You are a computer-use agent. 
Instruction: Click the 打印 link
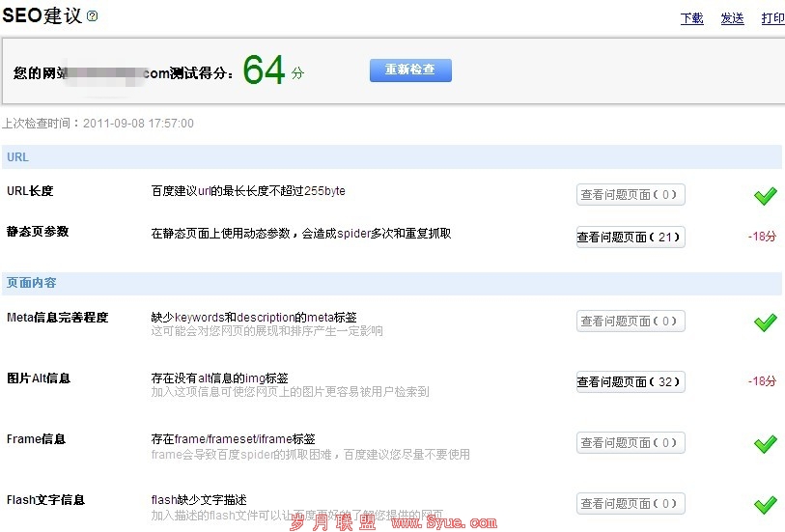click(772, 18)
